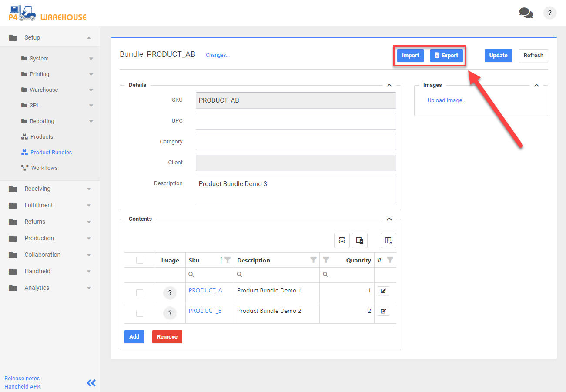Tick the PRODUCT_A row checkbox
Viewport: 566px width, 392px height.
140,293
